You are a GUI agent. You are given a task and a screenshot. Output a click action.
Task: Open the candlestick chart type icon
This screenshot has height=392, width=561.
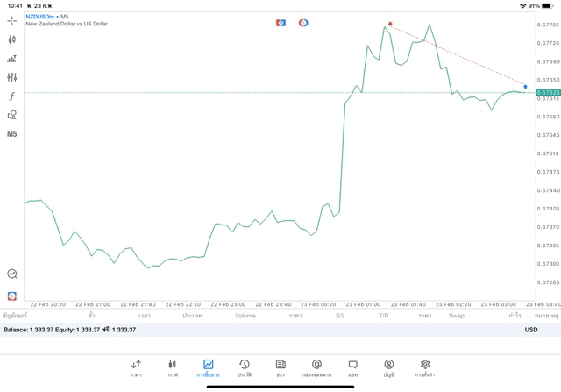pyautogui.click(x=12, y=39)
